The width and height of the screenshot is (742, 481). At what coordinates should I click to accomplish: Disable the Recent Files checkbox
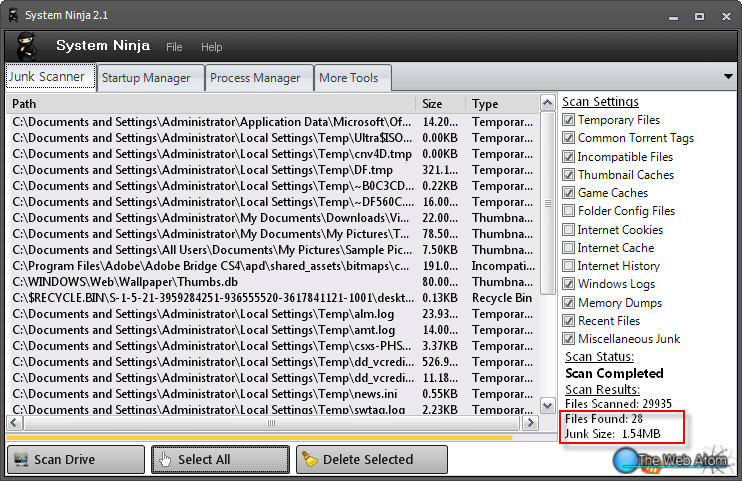point(568,321)
